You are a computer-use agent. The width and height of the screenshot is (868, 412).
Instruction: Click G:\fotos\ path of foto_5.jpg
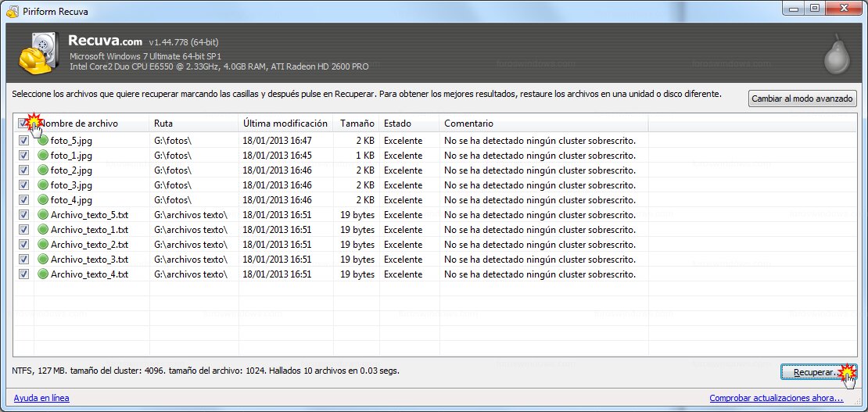[x=173, y=141]
